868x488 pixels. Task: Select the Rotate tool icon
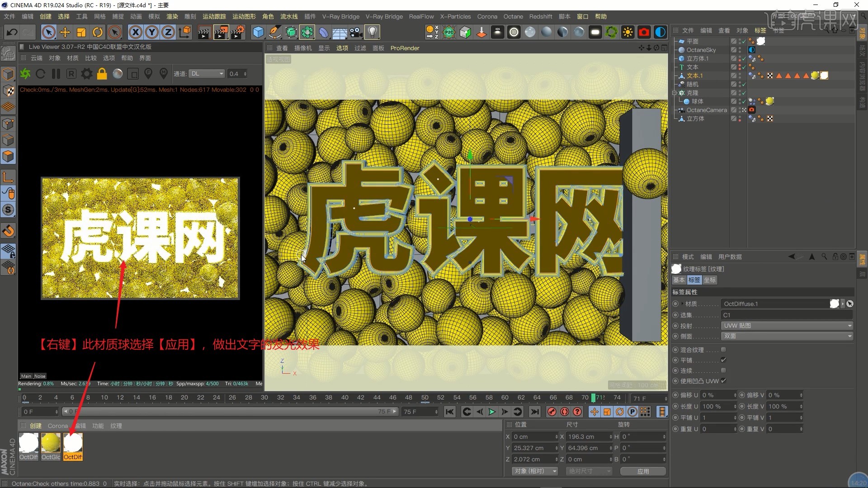[98, 32]
